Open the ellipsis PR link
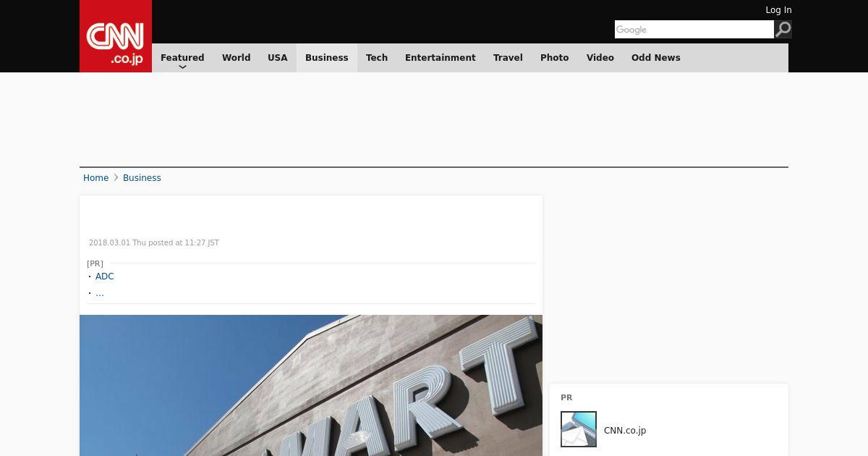Screen dimensions: 868x456 click(x=100, y=293)
